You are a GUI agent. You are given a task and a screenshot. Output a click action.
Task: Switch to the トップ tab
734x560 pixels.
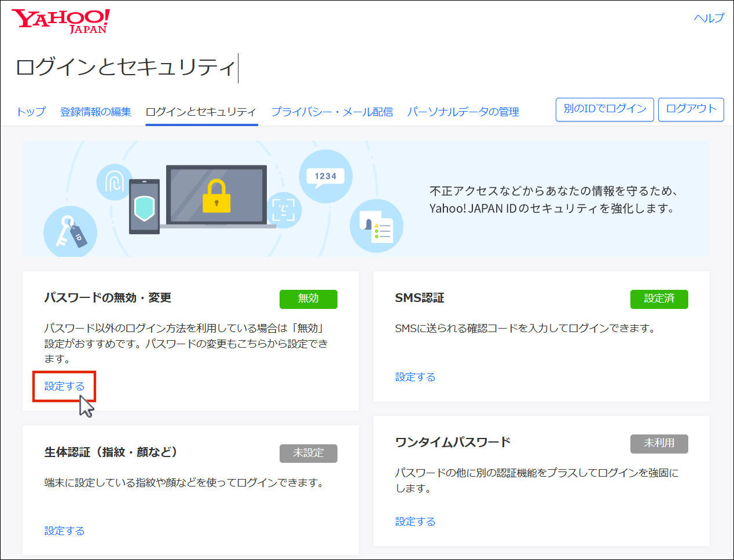pyautogui.click(x=31, y=112)
